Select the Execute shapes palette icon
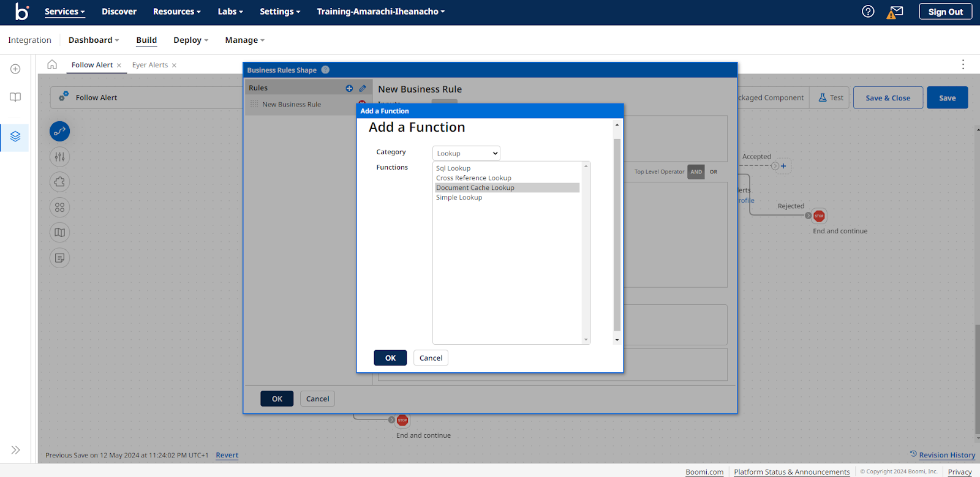This screenshot has height=477, width=980. tap(59, 131)
